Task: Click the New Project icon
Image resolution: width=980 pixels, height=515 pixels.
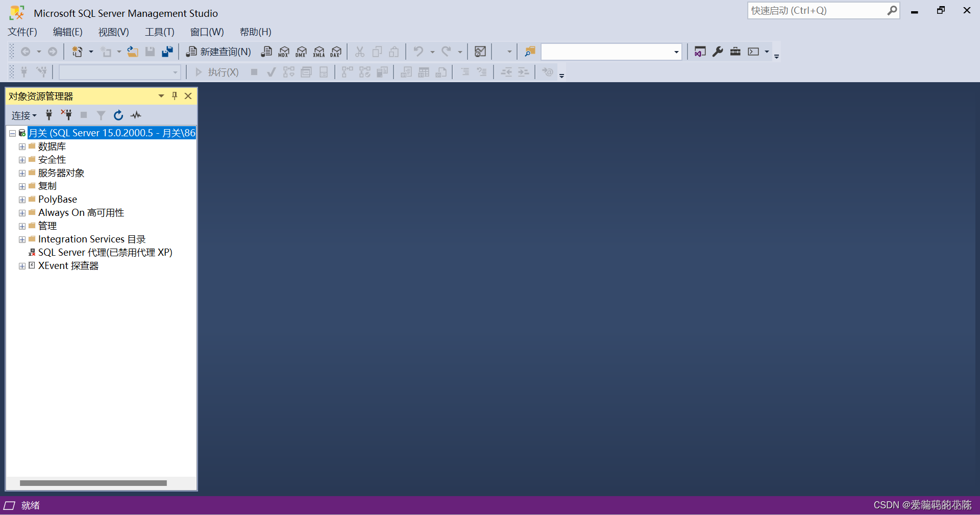Action: coord(78,52)
